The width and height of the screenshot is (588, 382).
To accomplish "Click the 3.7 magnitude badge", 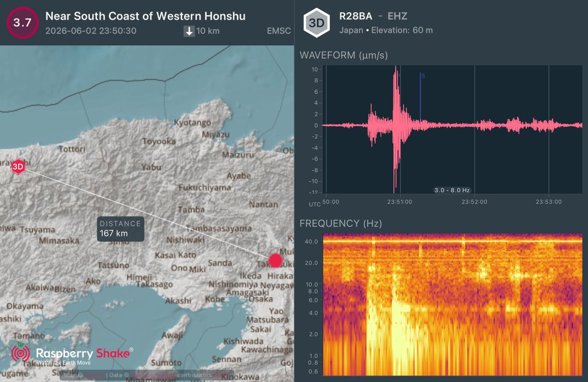I will click(x=22, y=23).
